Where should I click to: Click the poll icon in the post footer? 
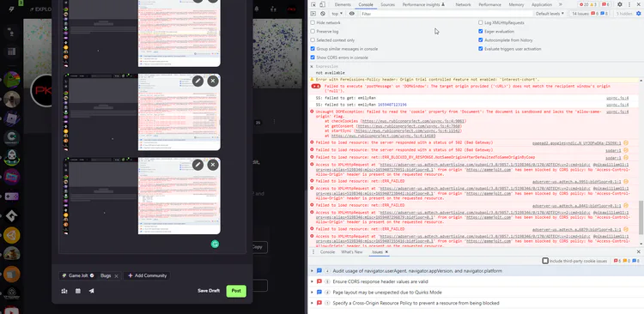(64, 291)
